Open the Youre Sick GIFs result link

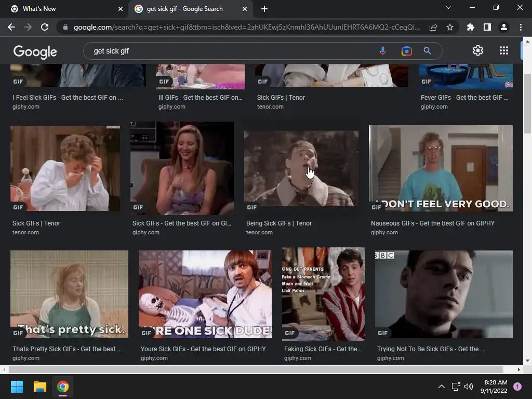(203, 349)
